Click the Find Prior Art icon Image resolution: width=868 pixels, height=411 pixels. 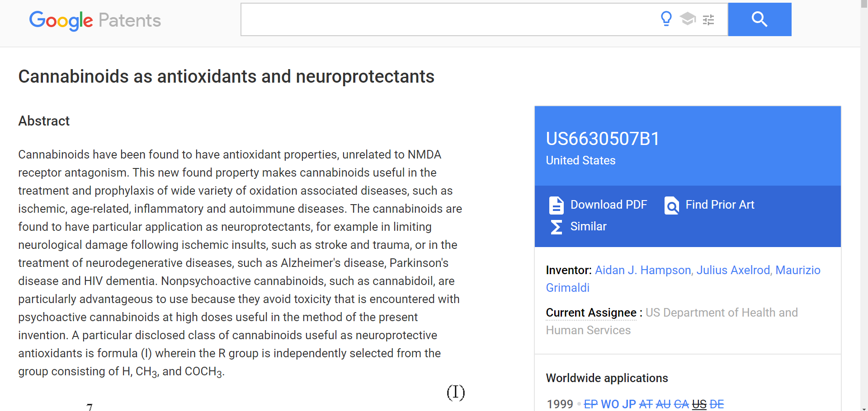[672, 205]
